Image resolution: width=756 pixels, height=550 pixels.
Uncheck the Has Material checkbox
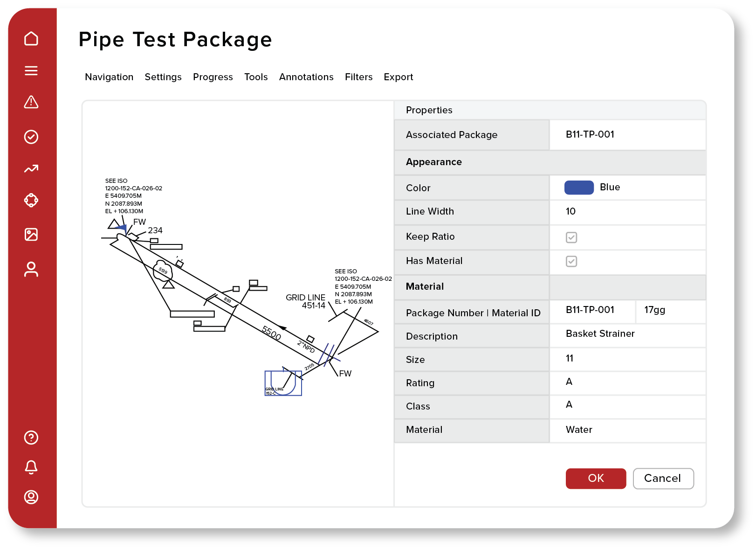click(572, 262)
